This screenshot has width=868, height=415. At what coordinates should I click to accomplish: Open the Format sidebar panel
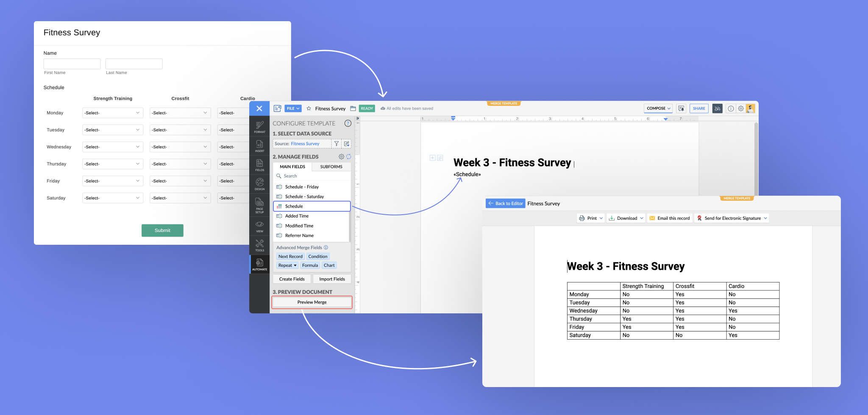pos(259,126)
